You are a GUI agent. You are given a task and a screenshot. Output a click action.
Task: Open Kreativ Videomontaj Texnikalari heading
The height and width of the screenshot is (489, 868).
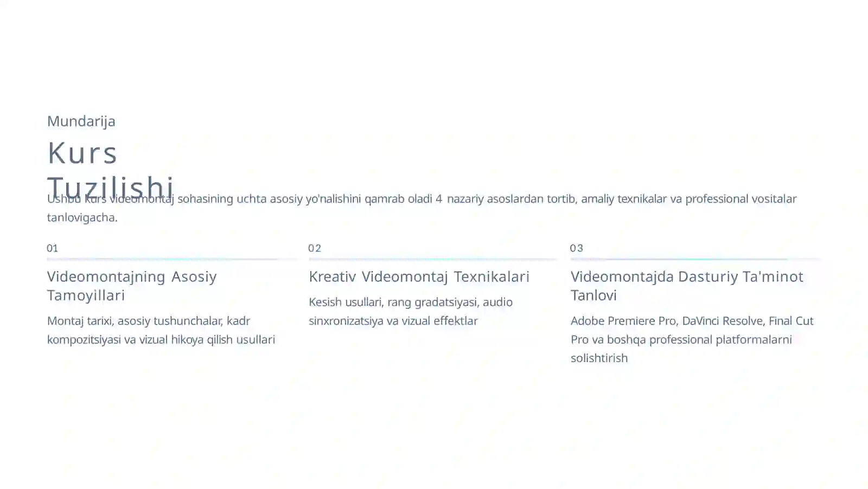click(x=419, y=276)
